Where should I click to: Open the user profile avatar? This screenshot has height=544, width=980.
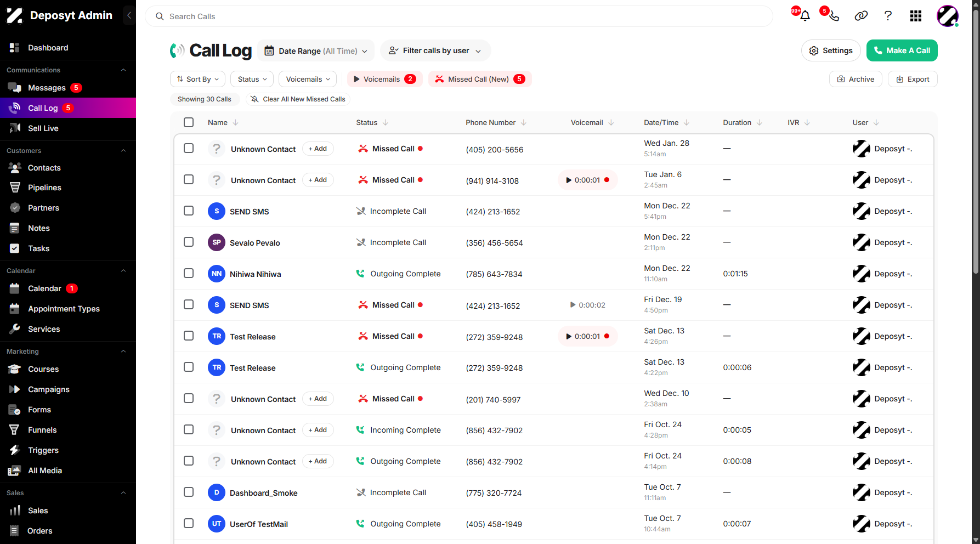[947, 16]
